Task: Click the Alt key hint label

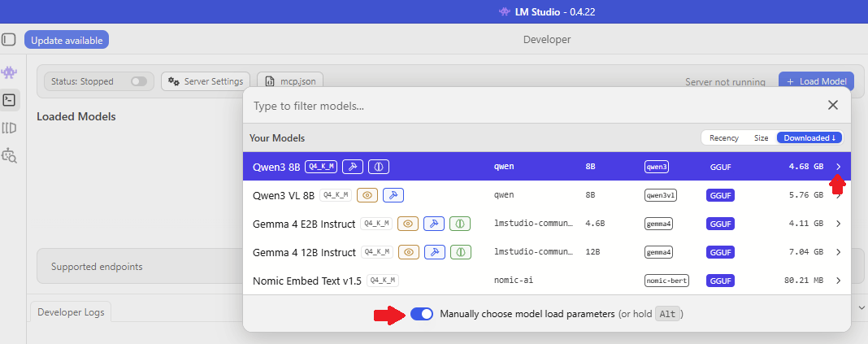Action: pyautogui.click(x=668, y=314)
